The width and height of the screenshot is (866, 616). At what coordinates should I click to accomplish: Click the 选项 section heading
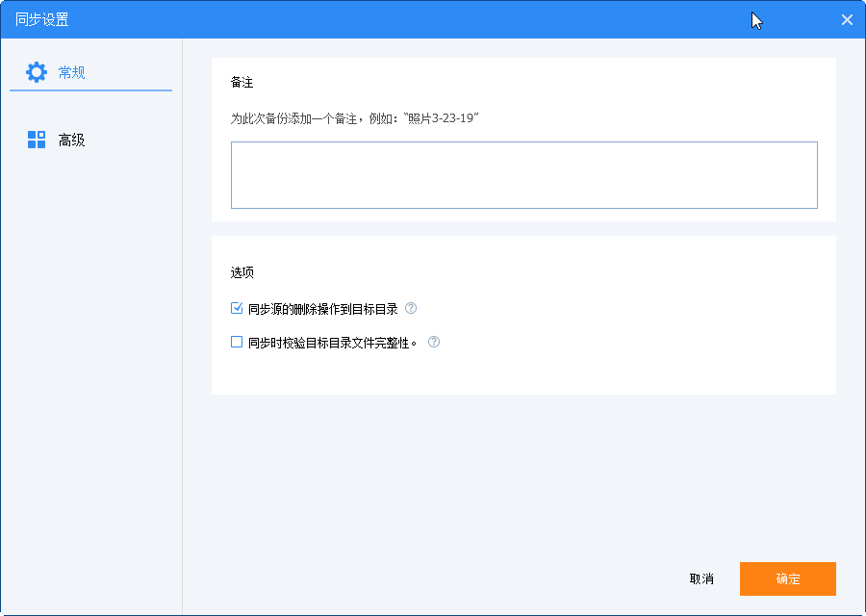click(242, 272)
